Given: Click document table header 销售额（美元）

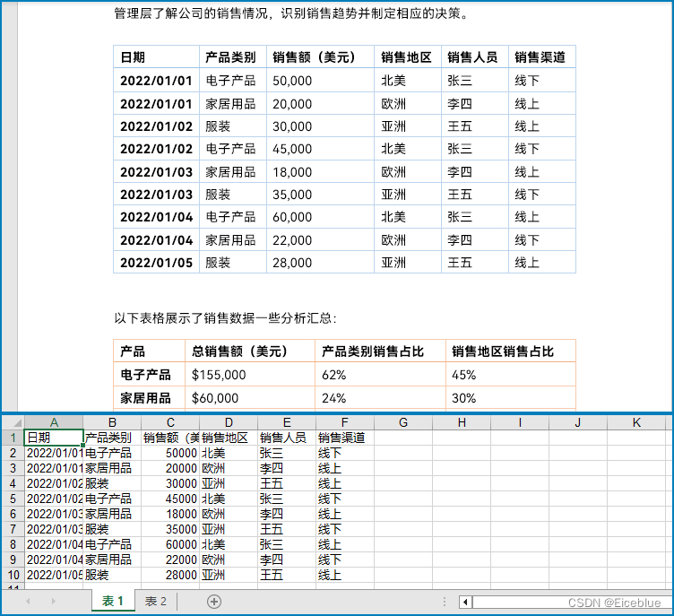Looking at the screenshot, I should (x=315, y=57).
